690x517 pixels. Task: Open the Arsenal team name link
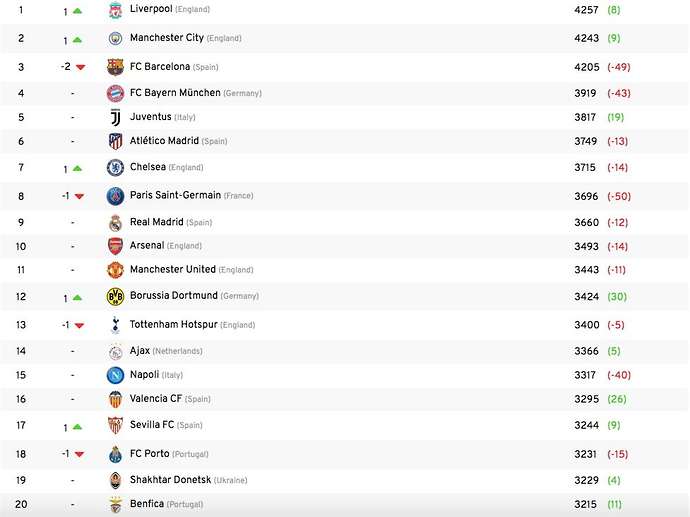tap(147, 246)
